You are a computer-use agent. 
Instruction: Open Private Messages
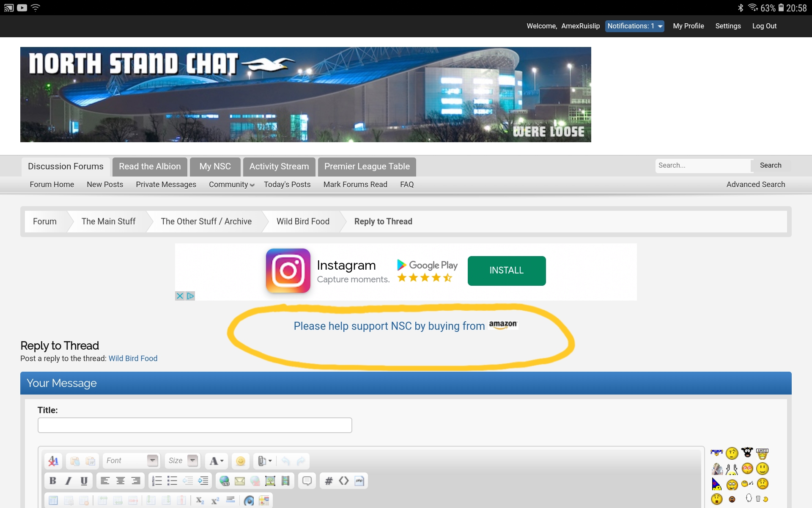click(166, 185)
